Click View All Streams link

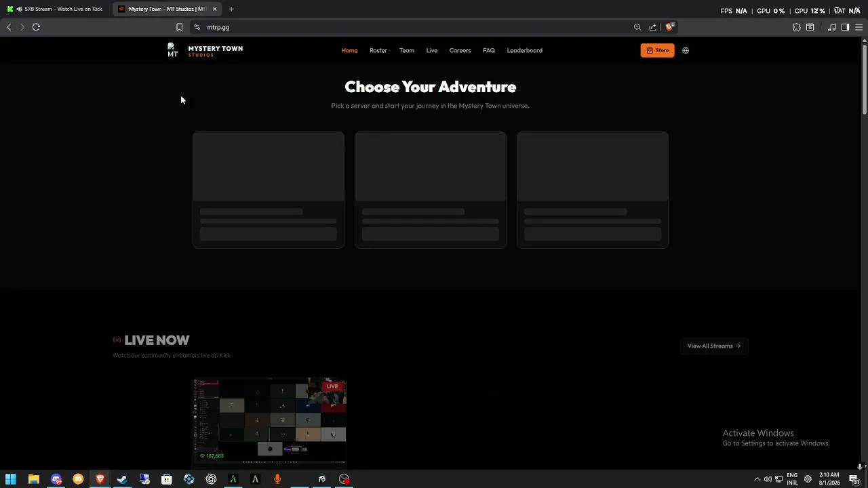pyautogui.click(x=713, y=346)
